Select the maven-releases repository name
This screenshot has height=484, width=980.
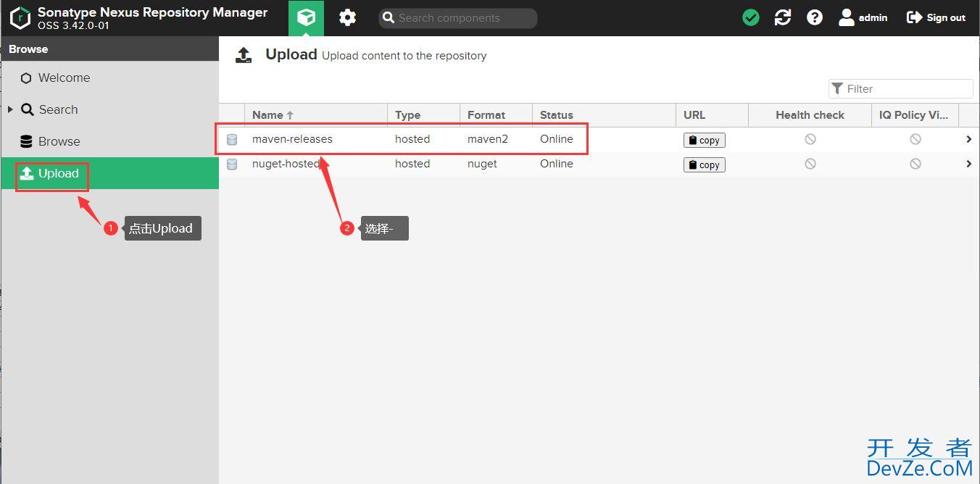click(292, 139)
